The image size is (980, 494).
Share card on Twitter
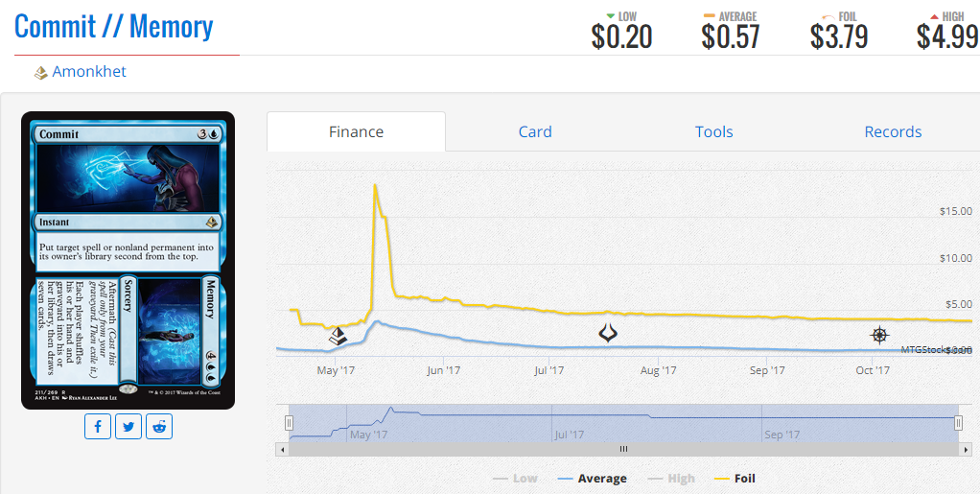click(128, 427)
